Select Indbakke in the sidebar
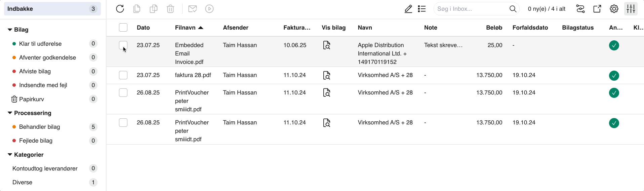This screenshot has width=644, height=191. tap(52, 9)
